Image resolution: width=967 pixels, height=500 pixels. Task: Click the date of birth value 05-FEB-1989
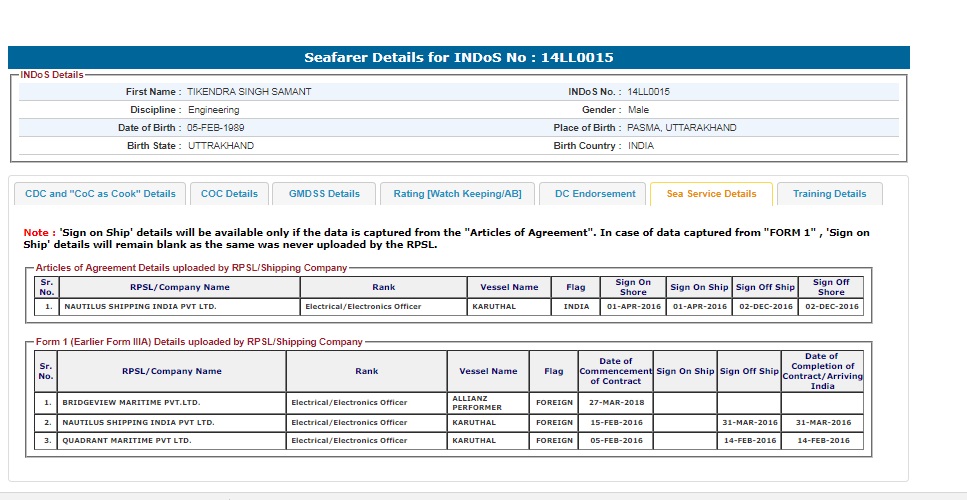pos(215,128)
